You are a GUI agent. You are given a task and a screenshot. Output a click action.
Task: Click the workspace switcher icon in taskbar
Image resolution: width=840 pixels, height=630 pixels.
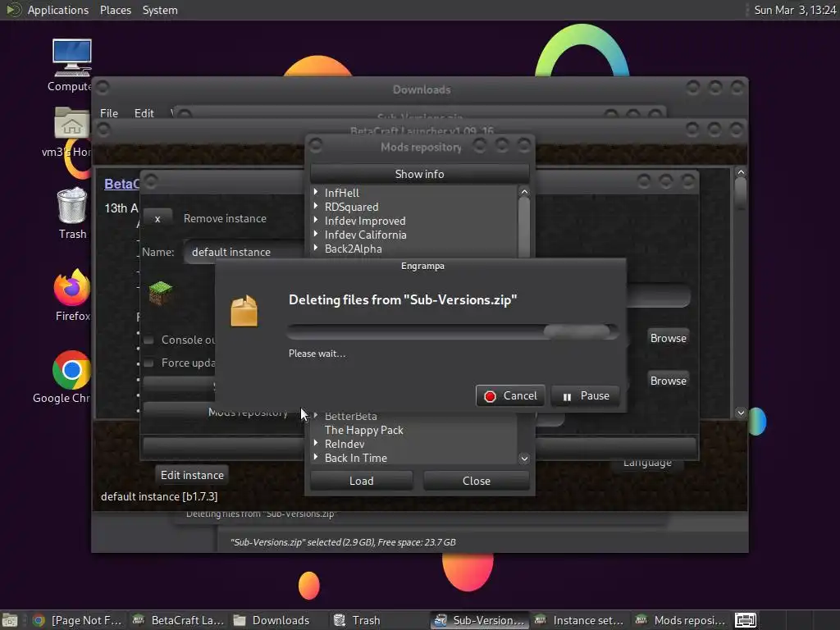pos(745,620)
